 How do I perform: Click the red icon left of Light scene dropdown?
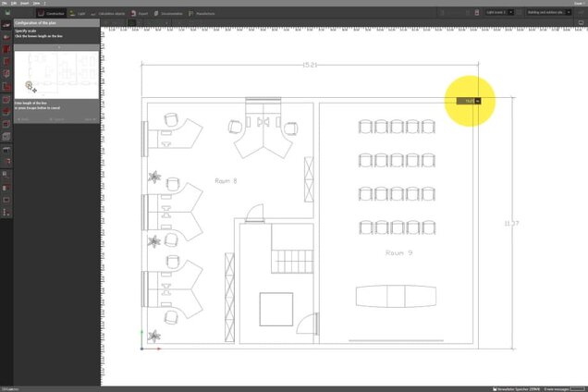click(x=476, y=13)
